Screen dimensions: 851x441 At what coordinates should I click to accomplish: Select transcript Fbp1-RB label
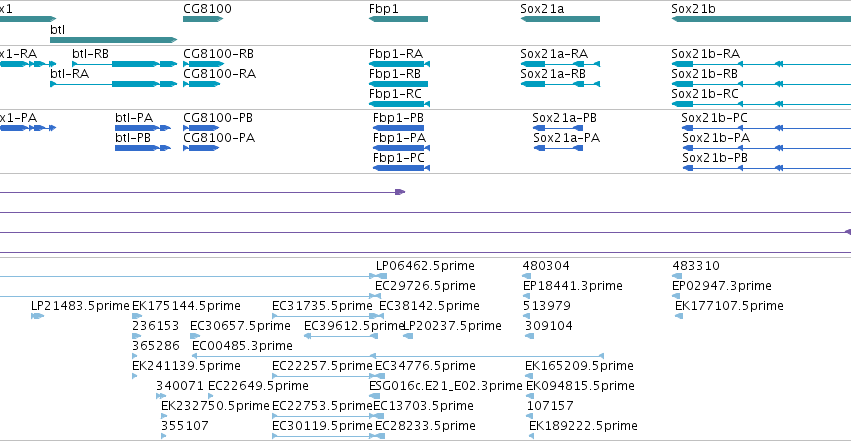pyautogui.click(x=395, y=74)
